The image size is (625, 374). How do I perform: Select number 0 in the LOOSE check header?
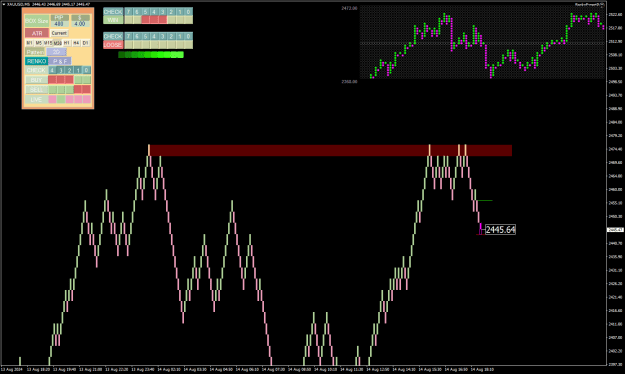pyautogui.click(x=189, y=36)
